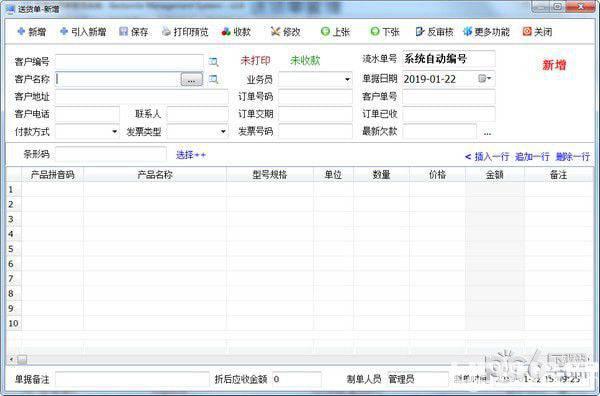Viewport: 600px width, 396px height.
Task: Click the search icon beside 客户编号
Action: tap(214, 62)
